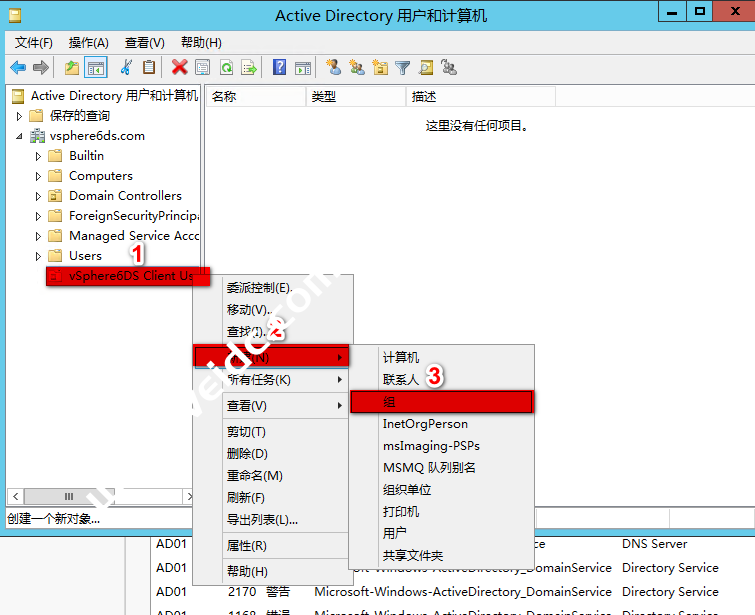This screenshot has width=755, height=615.
Task: Select the Users container in tree
Action: pos(85,256)
